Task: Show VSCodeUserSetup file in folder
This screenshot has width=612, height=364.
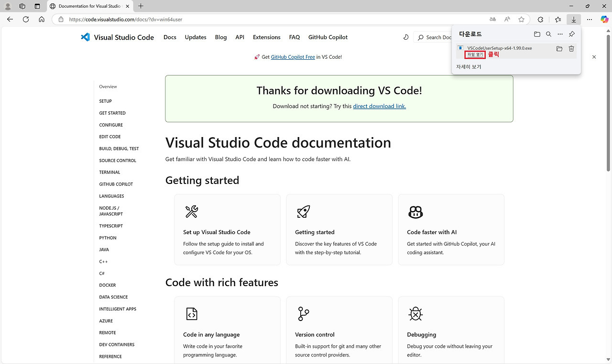Action: (559, 49)
